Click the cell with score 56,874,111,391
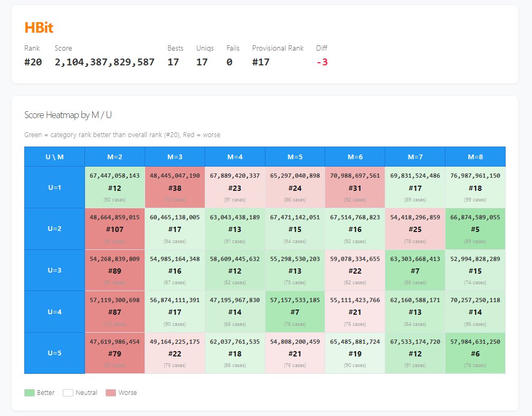This screenshot has height=416, width=532. 175,312
